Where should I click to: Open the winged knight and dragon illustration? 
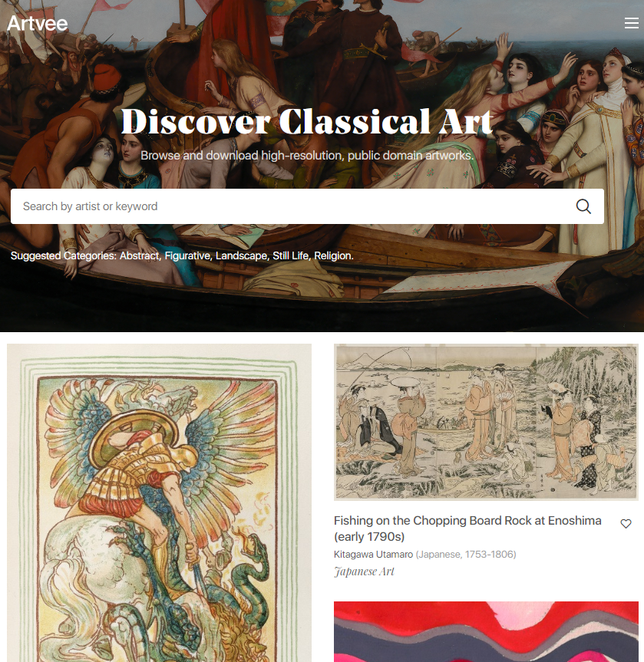pos(160,503)
